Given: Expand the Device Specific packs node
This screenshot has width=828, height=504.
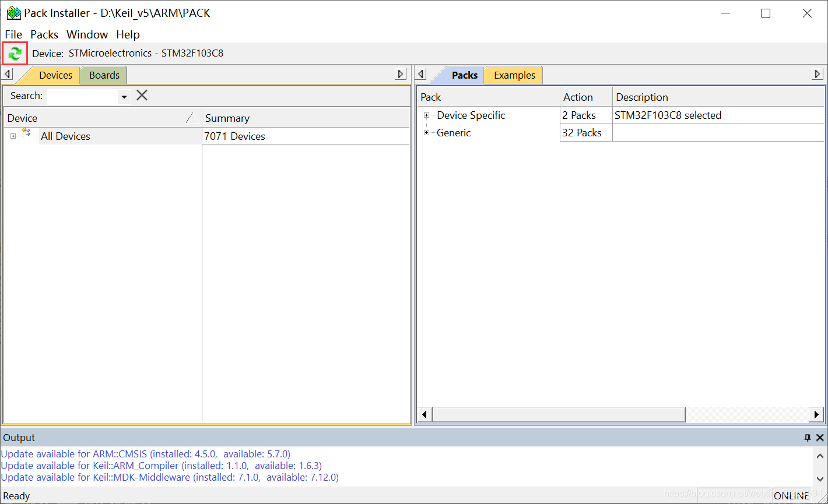Looking at the screenshot, I should click(x=426, y=115).
